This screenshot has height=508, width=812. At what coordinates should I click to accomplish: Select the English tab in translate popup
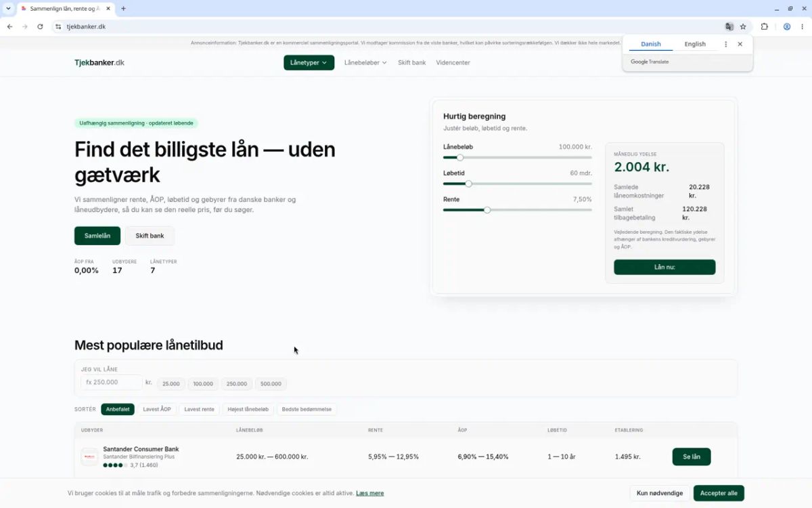[695, 44]
